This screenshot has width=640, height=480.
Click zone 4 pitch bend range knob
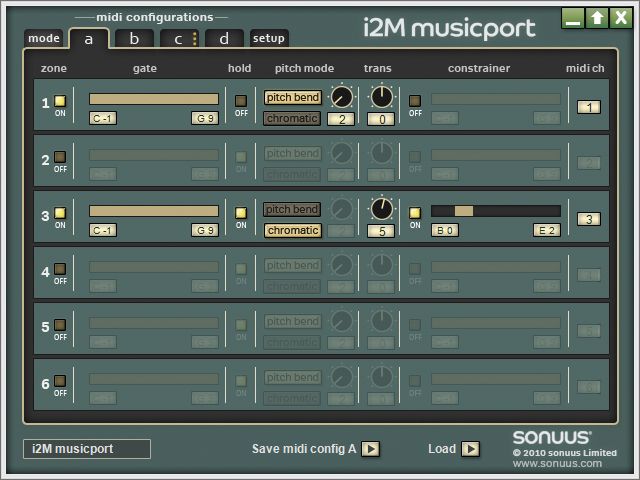coord(342,265)
